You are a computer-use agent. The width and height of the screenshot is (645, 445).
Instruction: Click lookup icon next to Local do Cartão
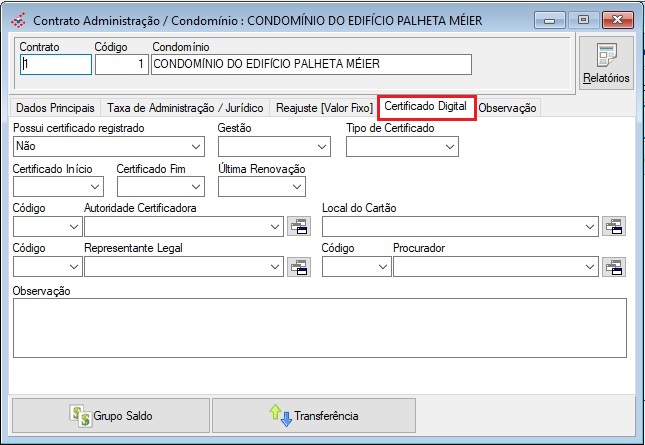click(614, 227)
